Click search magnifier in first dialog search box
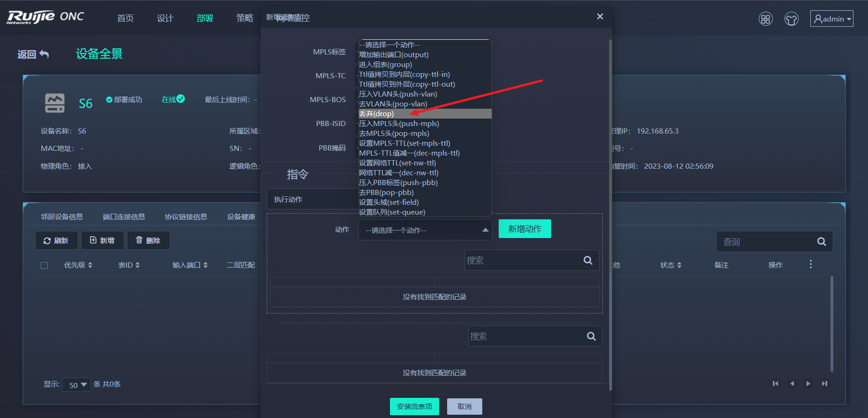The width and height of the screenshot is (868, 418). [x=588, y=260]
